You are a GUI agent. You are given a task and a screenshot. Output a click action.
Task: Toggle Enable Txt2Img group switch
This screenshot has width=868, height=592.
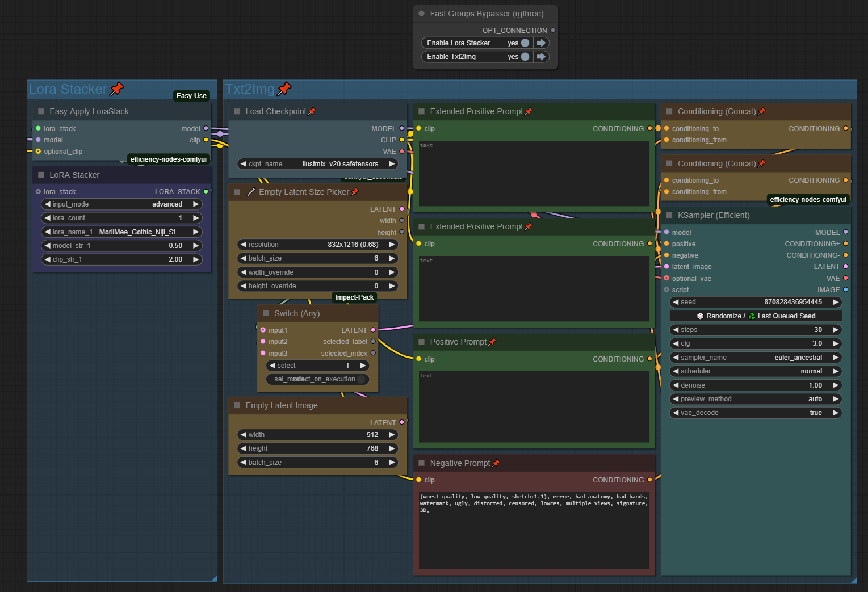tap(525, 57)
